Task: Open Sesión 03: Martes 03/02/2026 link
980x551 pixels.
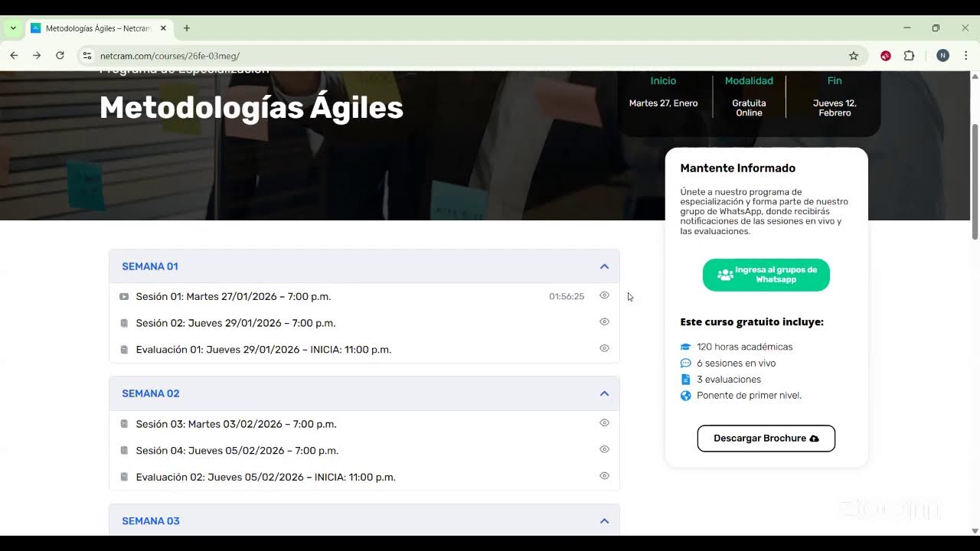Action: 237,424
